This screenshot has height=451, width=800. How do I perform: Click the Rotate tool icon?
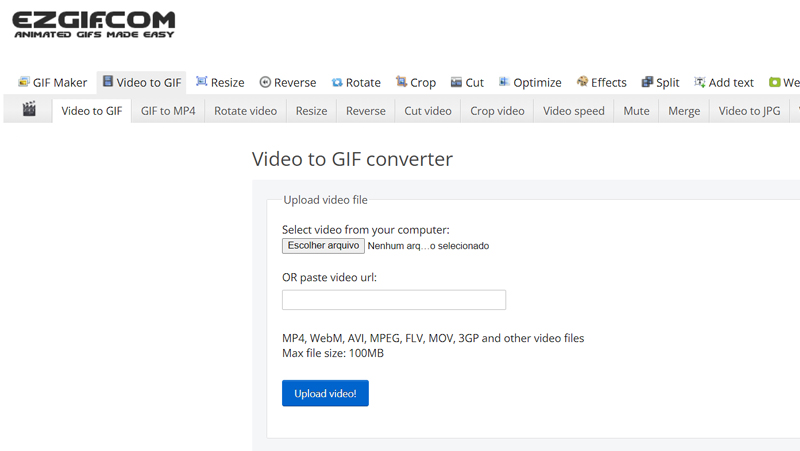click(337, 82)
